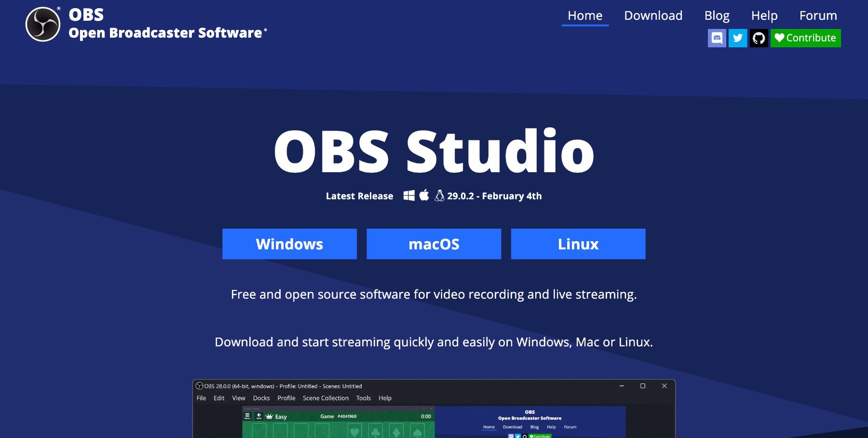The image size is (868, 438).
Task: Click the GitHub repository icon
Action: coord(759,38)
